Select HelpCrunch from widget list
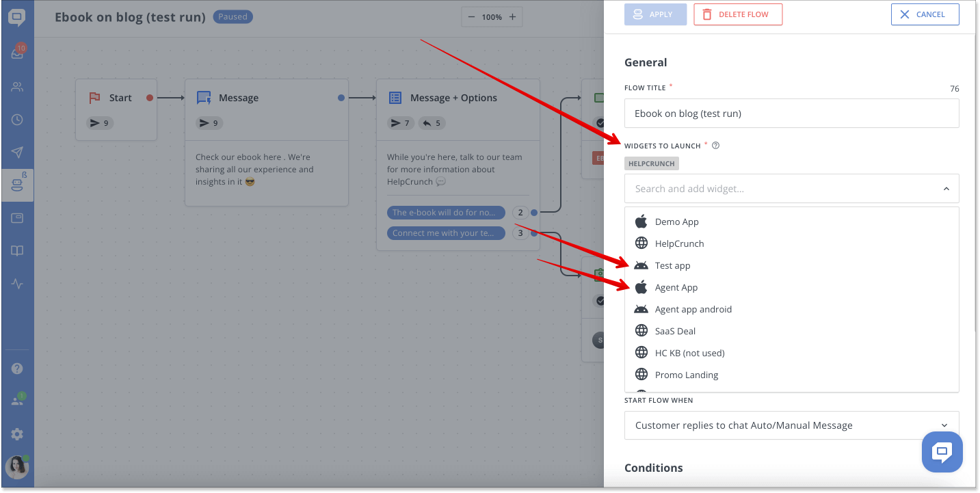This screenshot has height=493, width=980. pos(791,243)
